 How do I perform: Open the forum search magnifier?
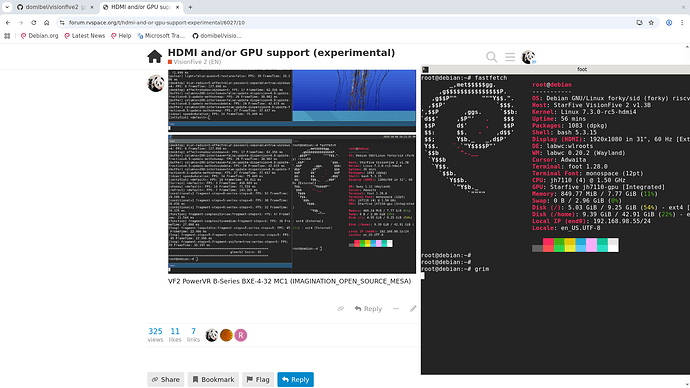point(492,57)
